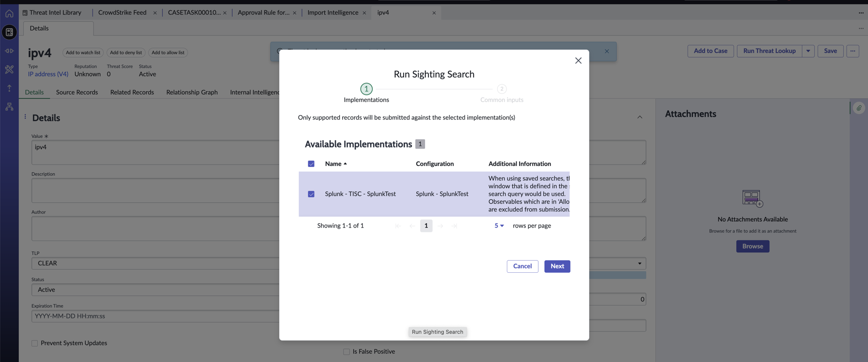868x362 pixels.
Task: Focus the Author text field
Action: pyautogui.click(x=155, y=229)
